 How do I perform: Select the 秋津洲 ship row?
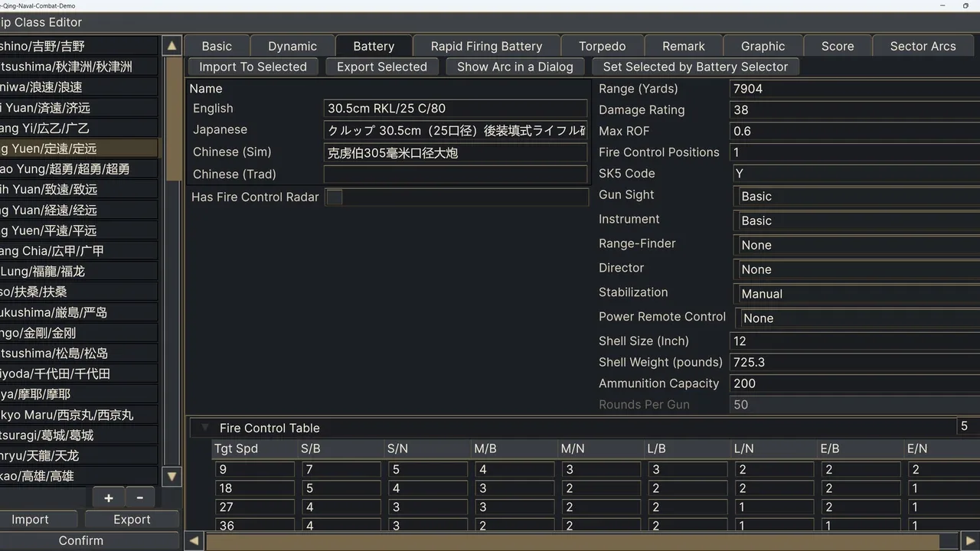tap(79, 67)
